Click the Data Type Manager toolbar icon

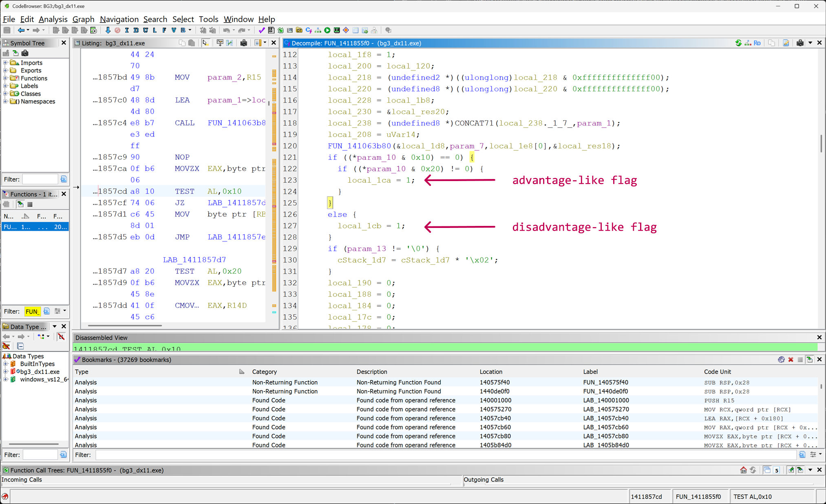(x=299, y=30)
